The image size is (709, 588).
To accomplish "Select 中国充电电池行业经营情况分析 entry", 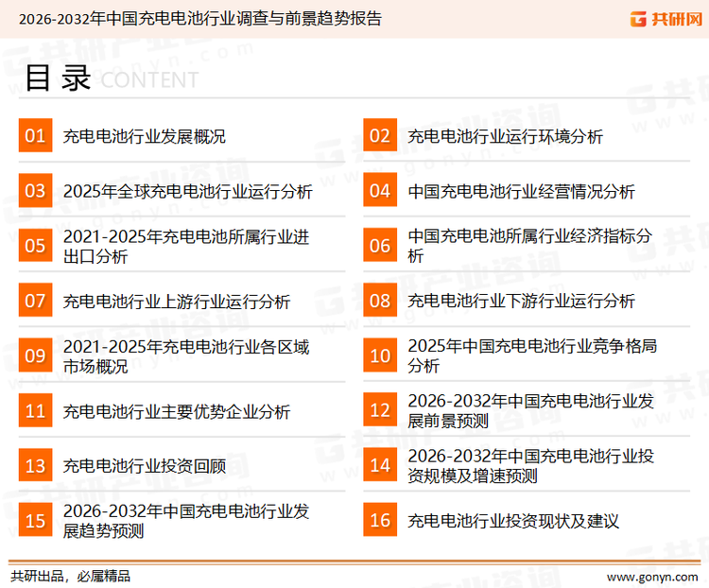I will coord(521,192).
